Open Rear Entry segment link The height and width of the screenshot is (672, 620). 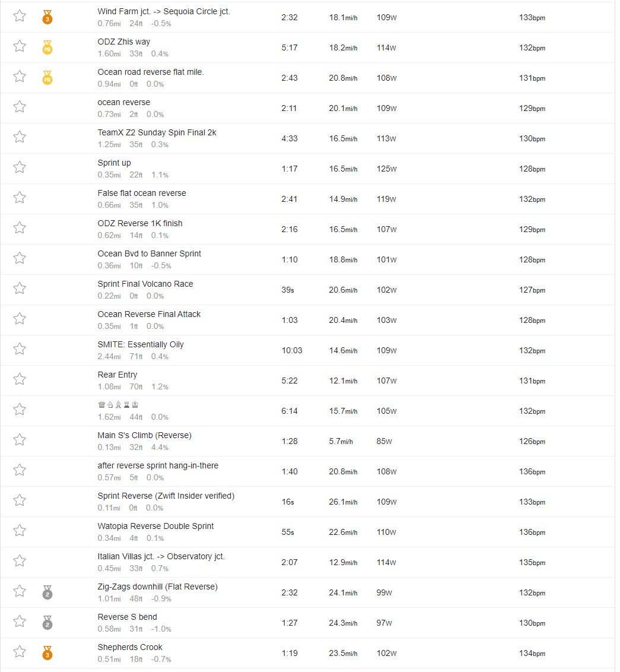point(117,375)
